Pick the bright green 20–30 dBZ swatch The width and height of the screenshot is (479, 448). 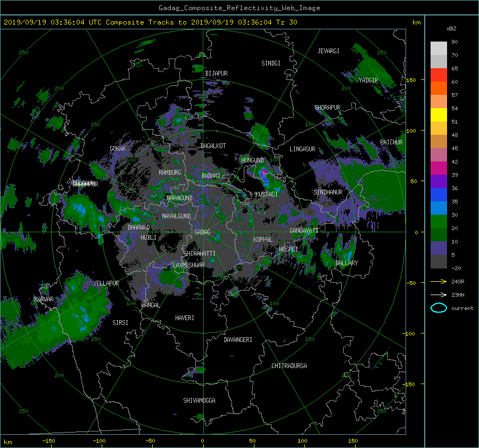click(439, 222)
